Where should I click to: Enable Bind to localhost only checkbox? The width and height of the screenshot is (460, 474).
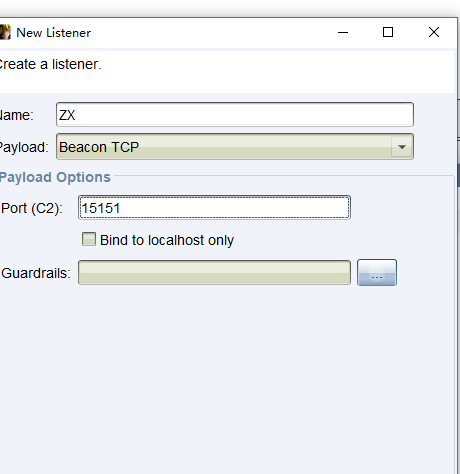pyautogui.click(x=89, y=239)
